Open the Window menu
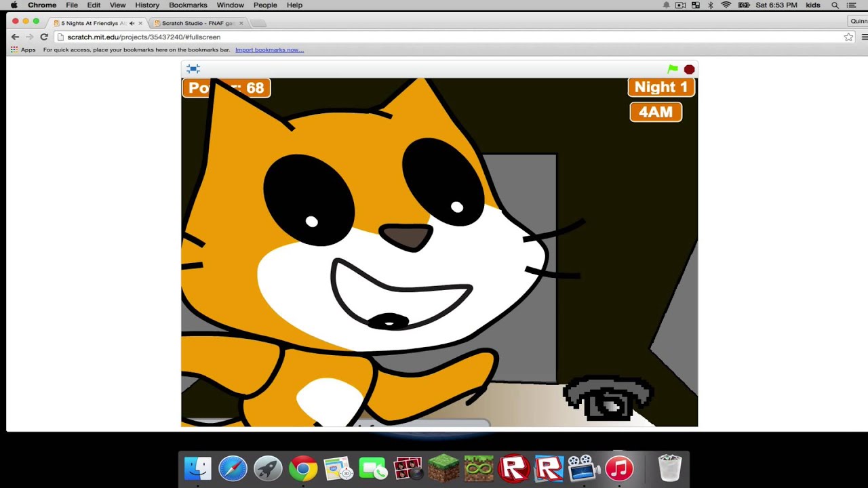The height and width of the screenshot is (488, 868). pos(230,5)
